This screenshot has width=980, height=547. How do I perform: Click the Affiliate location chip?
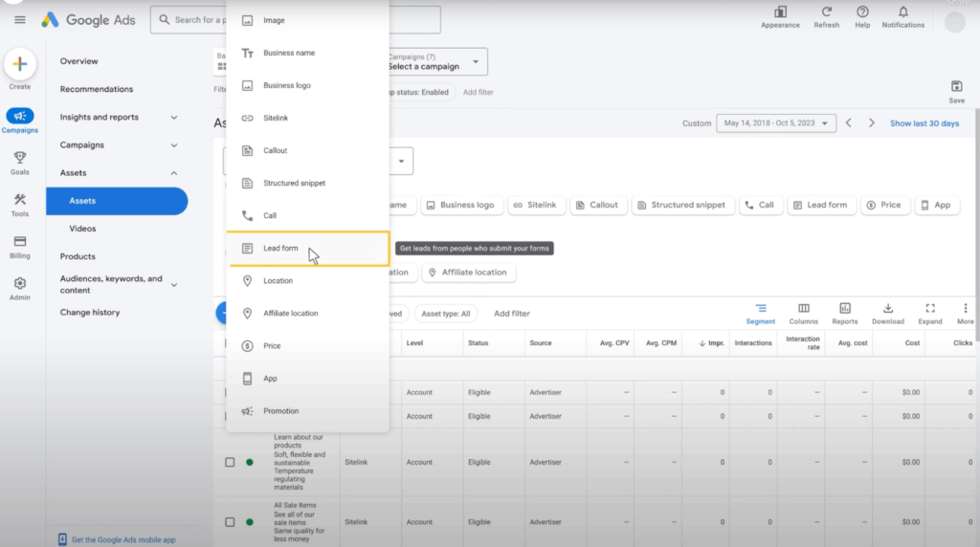click(469, 273)
